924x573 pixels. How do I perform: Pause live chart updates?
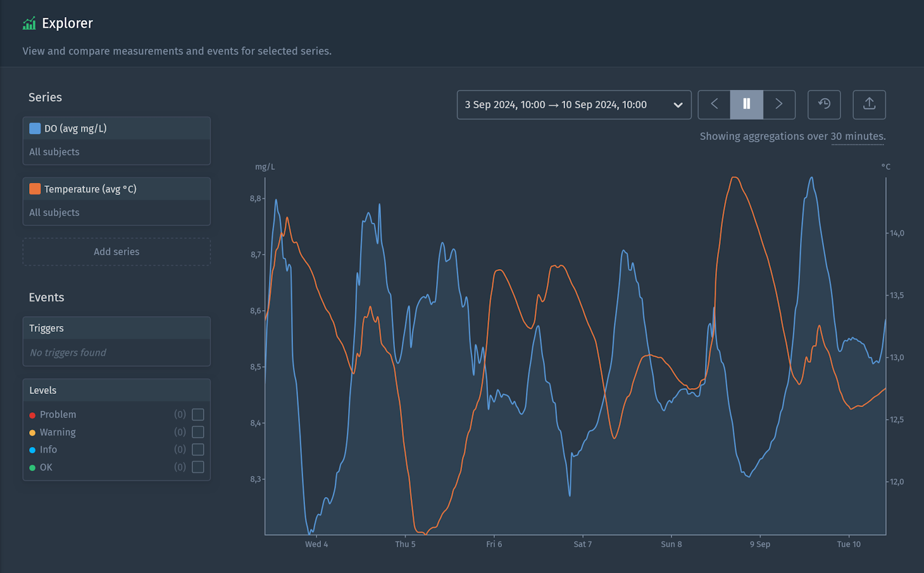[746, 104]
